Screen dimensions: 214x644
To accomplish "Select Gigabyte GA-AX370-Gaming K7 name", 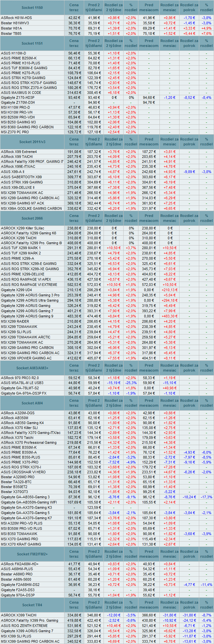I will [x=26, y=518].
